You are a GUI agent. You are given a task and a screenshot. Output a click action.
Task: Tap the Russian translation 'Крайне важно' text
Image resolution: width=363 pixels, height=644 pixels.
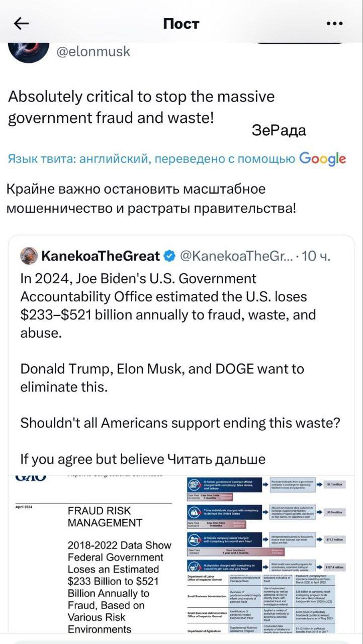(x=151, y=198)
